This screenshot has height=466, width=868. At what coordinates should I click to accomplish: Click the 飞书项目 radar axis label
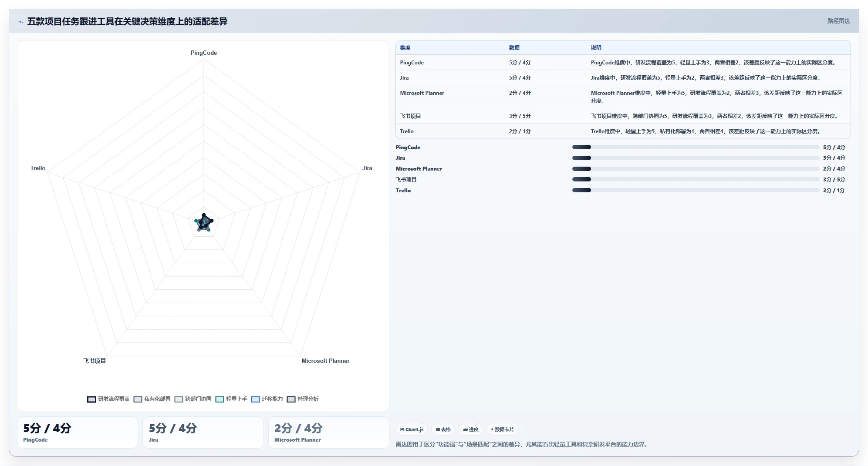tap(95, 361)
